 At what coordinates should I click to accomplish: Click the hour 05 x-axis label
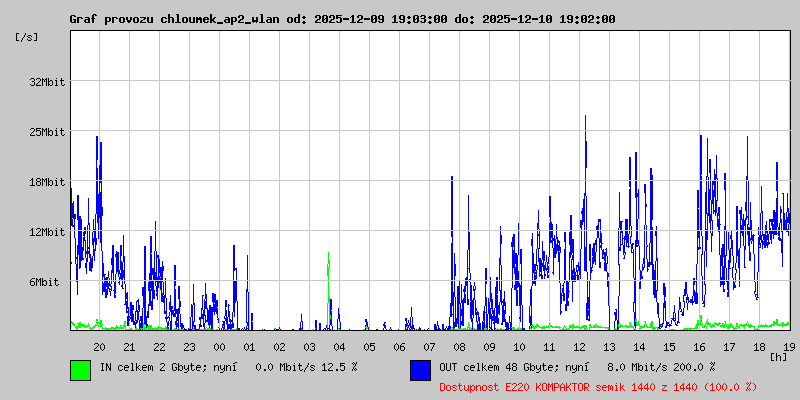[x=369, y=347]
